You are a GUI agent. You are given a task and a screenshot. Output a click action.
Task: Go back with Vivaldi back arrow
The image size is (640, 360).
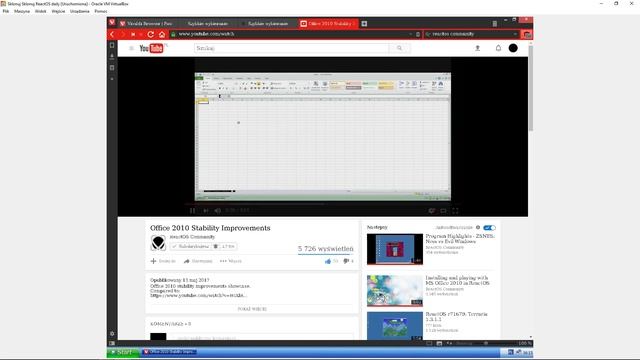[x=112, y=34]
